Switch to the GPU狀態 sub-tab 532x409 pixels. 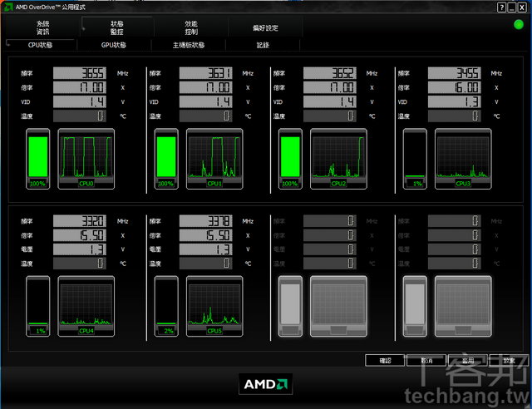click(x=114, y=45)
